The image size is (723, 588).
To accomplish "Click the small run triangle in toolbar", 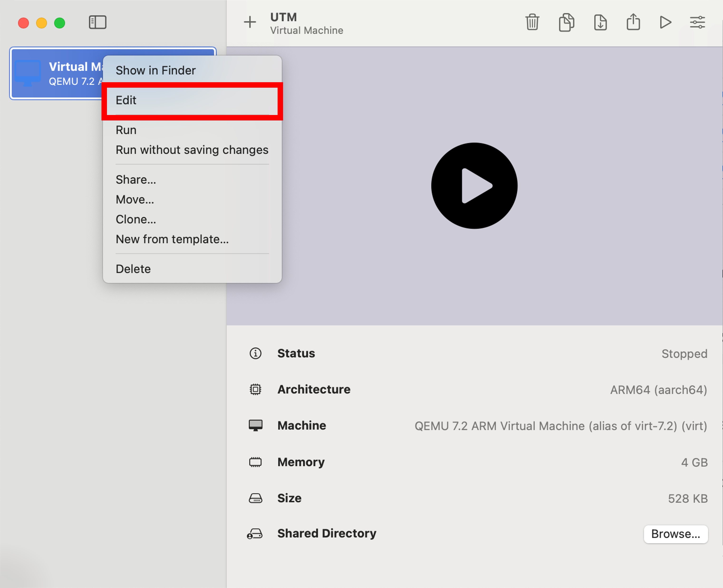I will [x=665, y=22].
